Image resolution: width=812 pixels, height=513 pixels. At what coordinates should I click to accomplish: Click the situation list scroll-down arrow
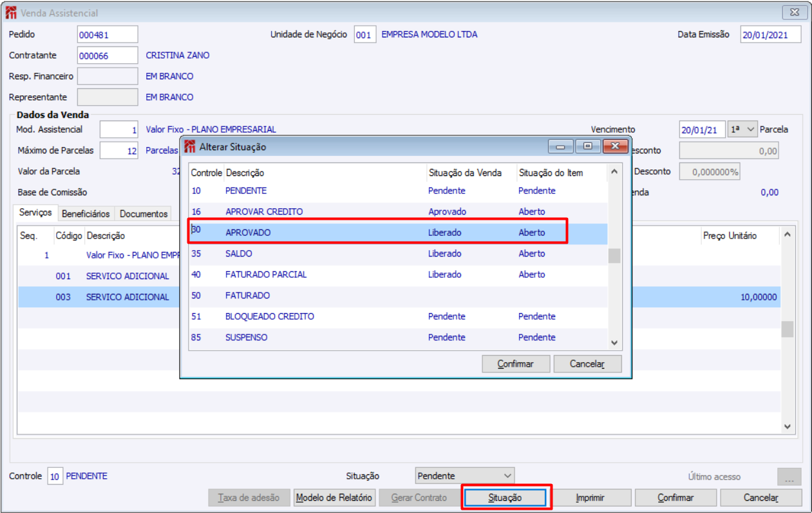[x=614, y=343]
